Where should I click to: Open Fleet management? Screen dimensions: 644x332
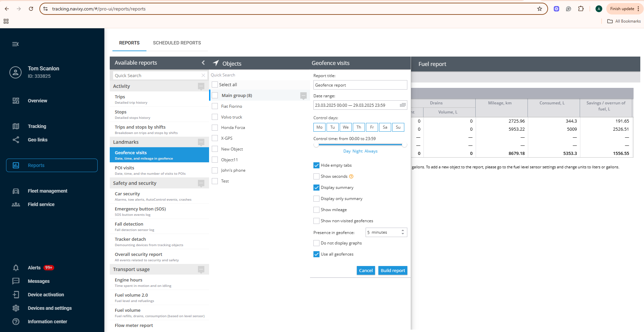click(47, 191)
